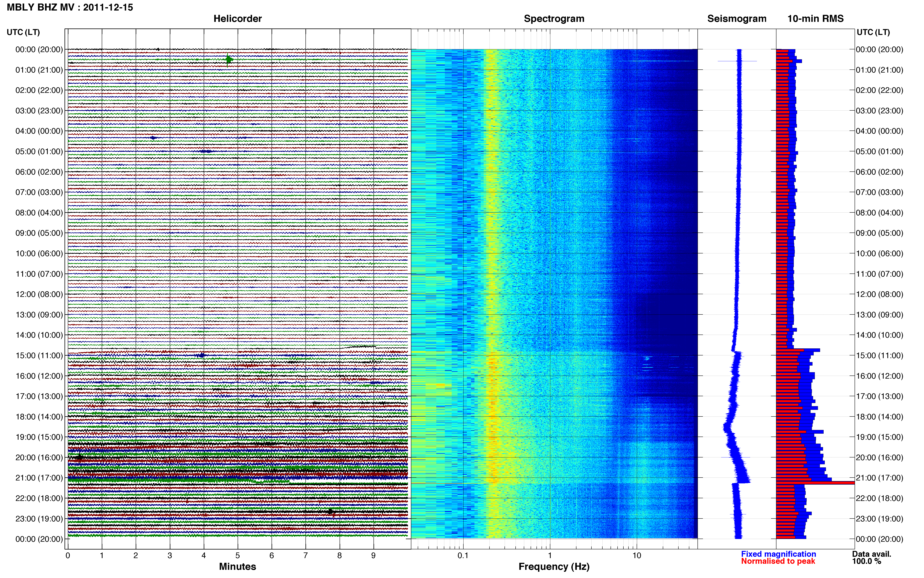This screenshot has height=578, width=924.
Task: Click left time label '21:00 (17:00)'
Action: tap(39, 478)
